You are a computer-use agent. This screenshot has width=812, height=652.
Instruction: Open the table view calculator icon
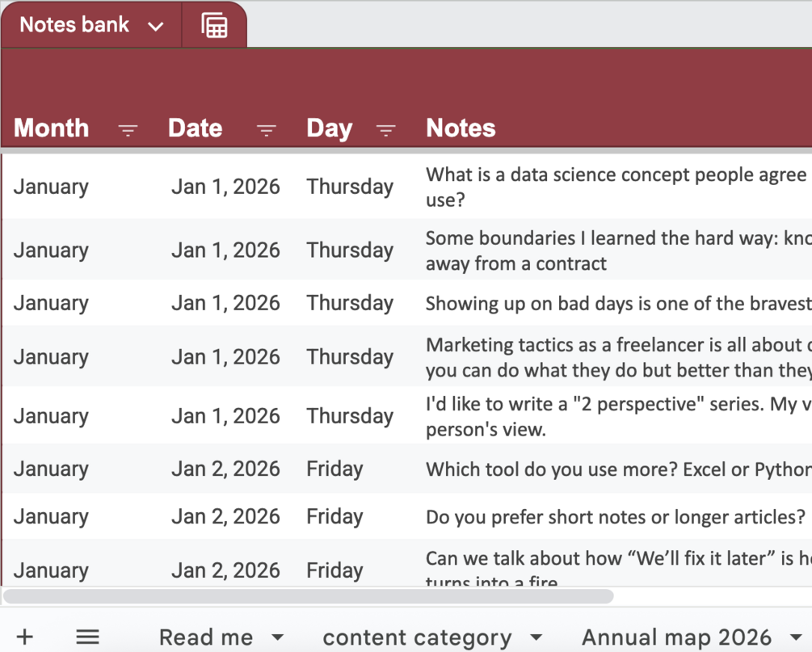[214, 26]
